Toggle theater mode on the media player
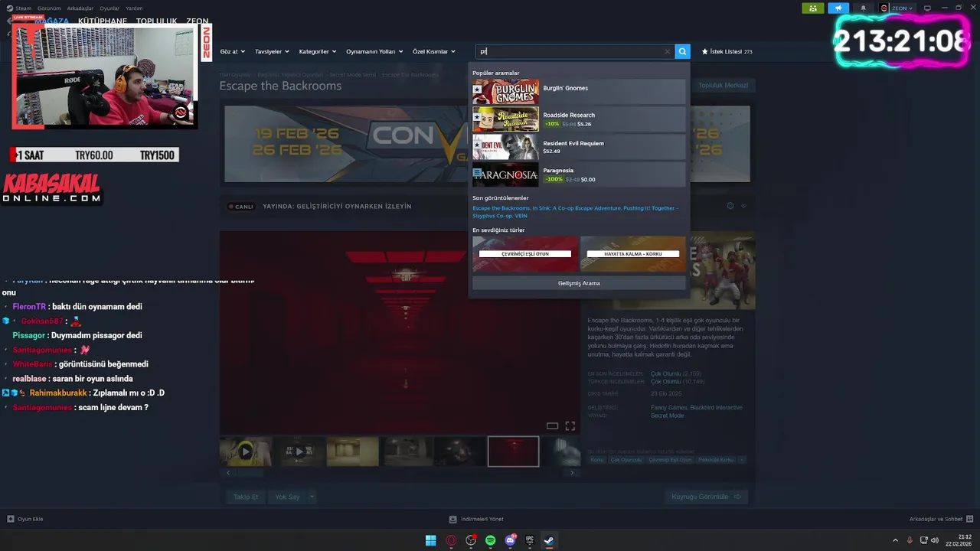Image resolution: width=980 pixels, height=551 pixels. coord(552,426)
